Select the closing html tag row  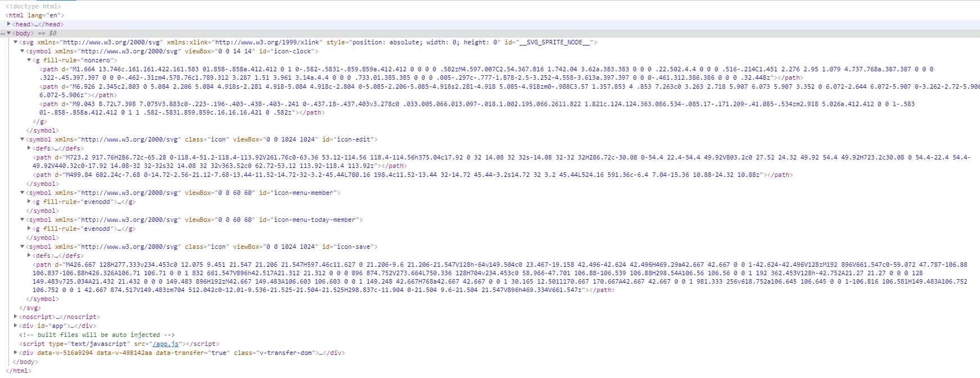(x=18, y=371)
